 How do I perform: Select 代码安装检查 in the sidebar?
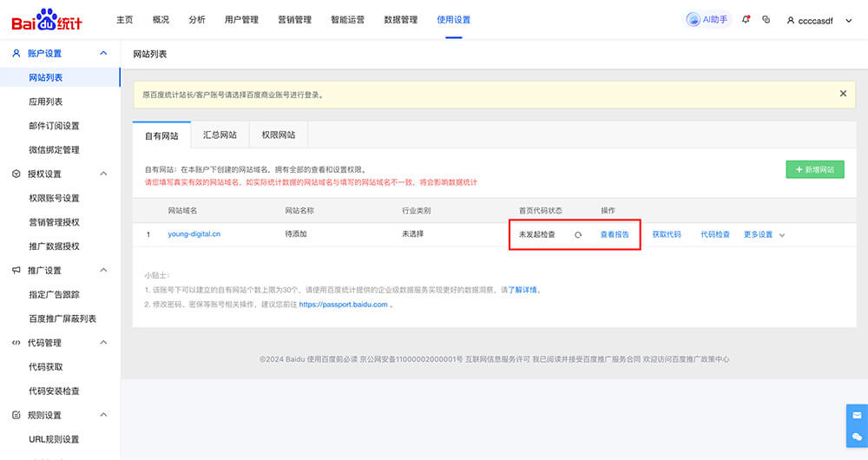pos(54,391)
